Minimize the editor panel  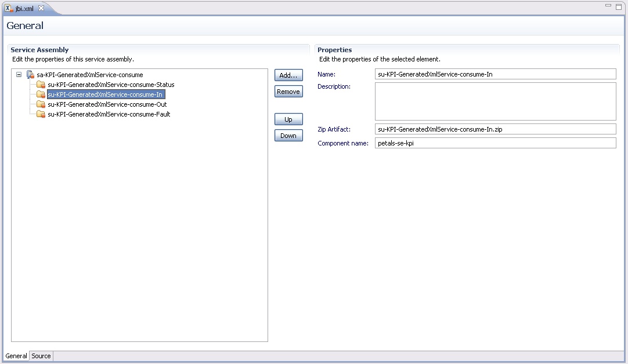click(x=608, y=5)
